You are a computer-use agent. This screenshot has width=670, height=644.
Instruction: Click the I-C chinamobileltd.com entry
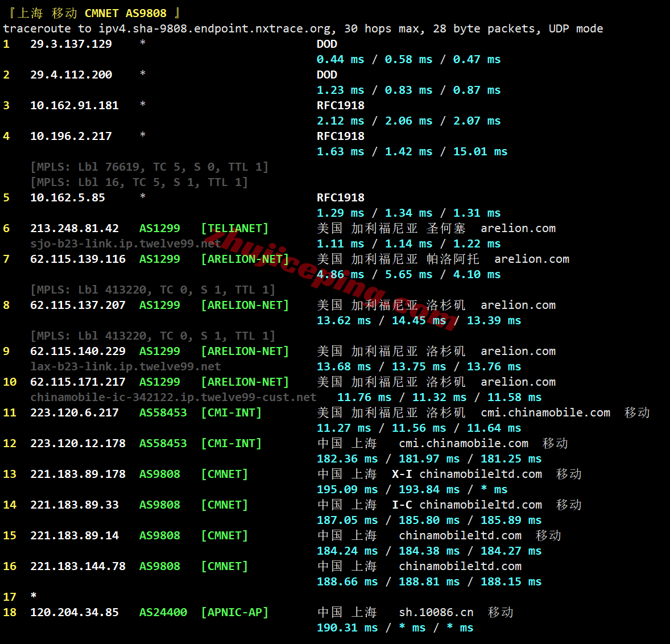(x=467, y=506)
